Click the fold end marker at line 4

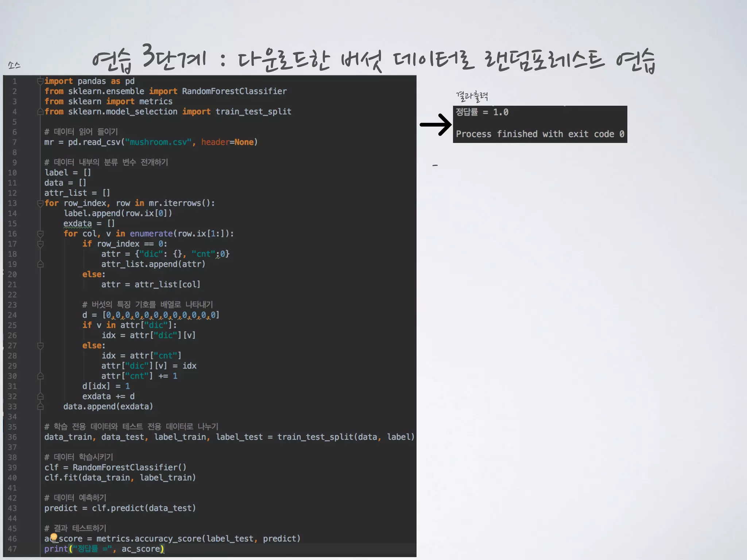(x=40, y=112)
